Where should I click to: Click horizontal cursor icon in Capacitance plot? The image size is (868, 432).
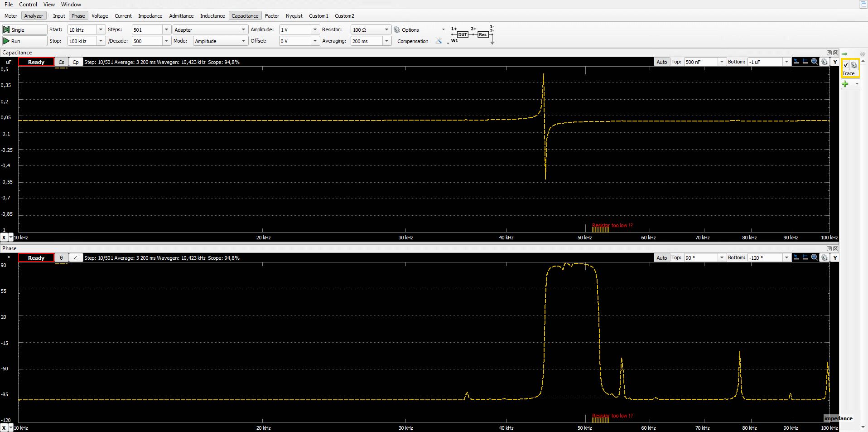pyautogui.click(x=805, y=62)
